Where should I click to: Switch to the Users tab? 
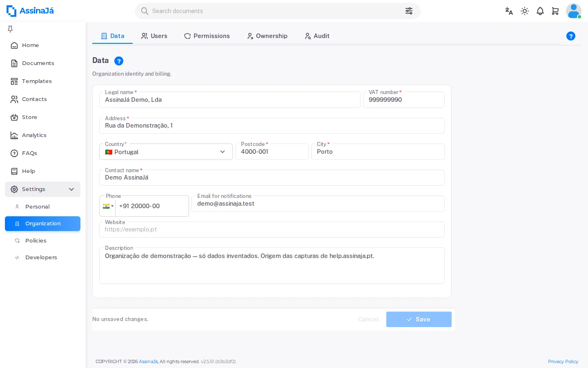[154, 36]
